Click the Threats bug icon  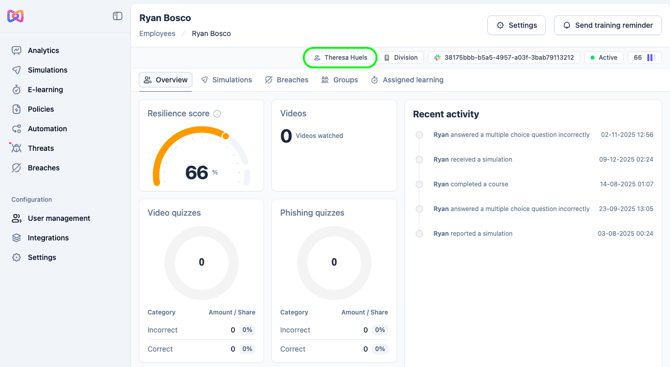[16, 148]
